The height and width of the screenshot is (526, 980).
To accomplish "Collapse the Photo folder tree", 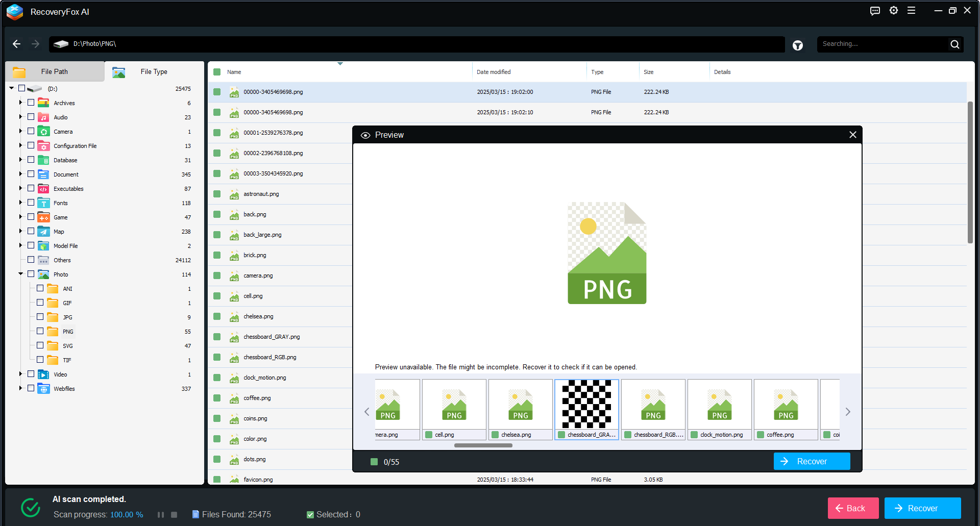I will [21, 274].
